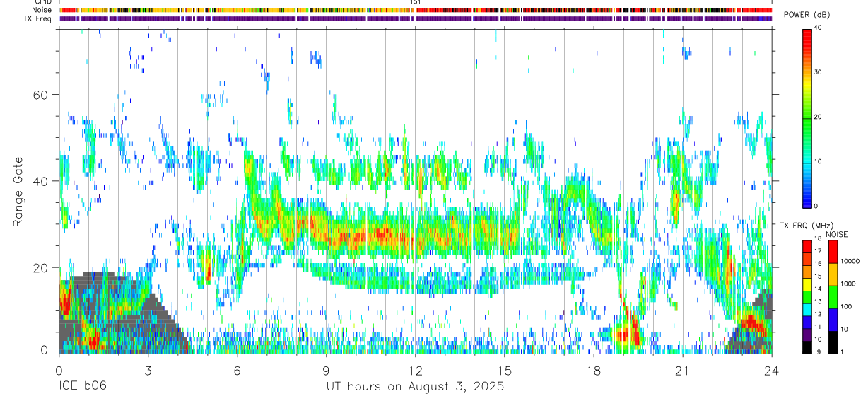Click the 0 label on Power color bar

point(816,206)
